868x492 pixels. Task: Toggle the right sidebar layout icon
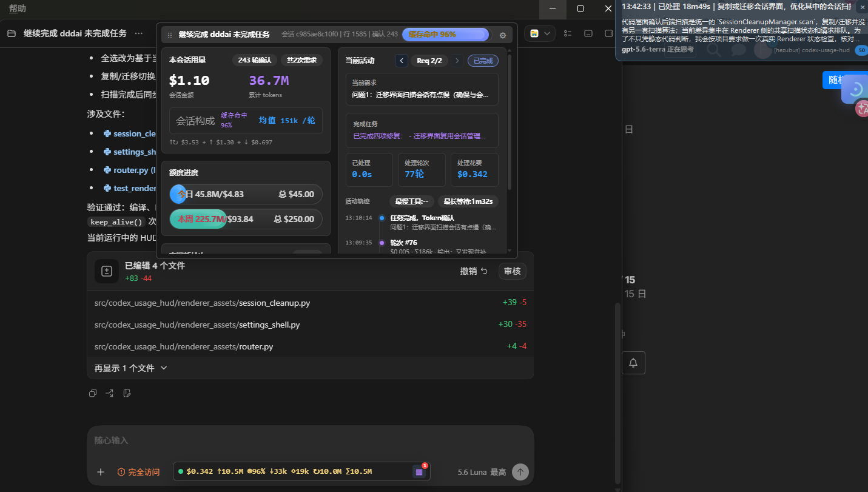pos(609,33)
